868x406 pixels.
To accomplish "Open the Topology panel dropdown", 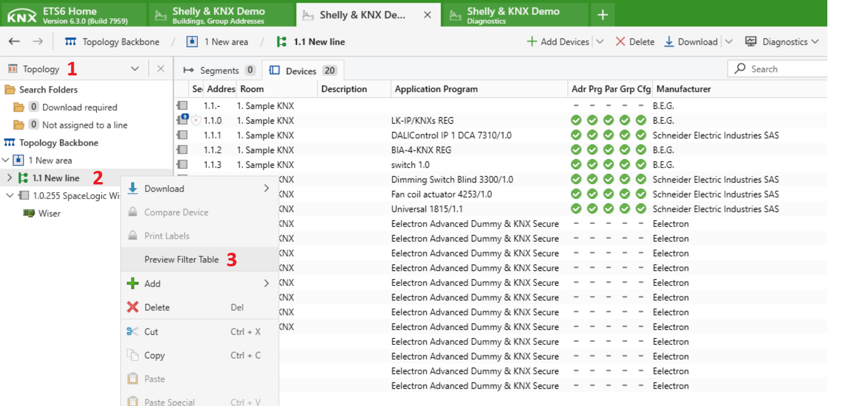I will pyautogui.click(x=135, y=69).
